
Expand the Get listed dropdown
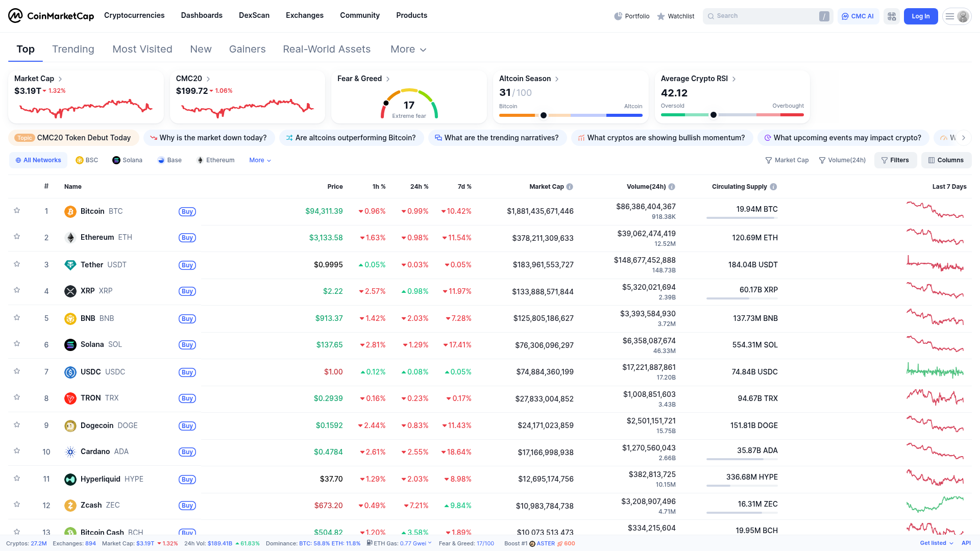pos(937,543)
